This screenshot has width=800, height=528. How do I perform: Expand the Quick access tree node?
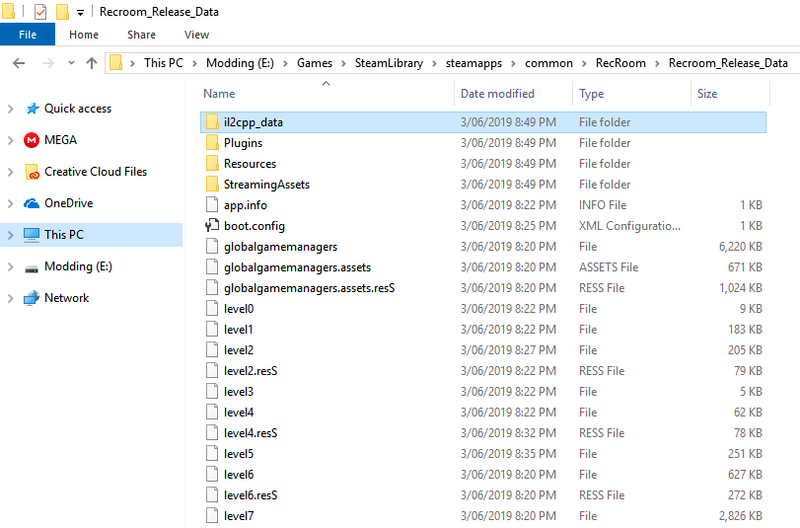pyautogui.click(x=10, y=109)
